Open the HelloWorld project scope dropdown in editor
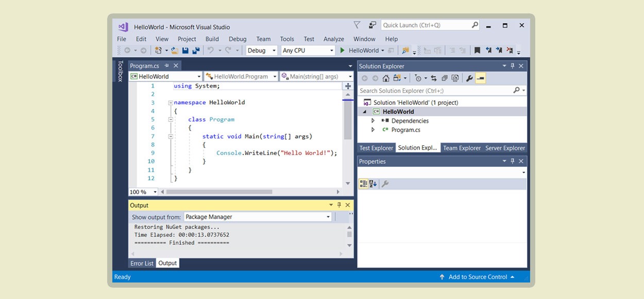The height and width of the screenshot is (299, 644). 165,76
